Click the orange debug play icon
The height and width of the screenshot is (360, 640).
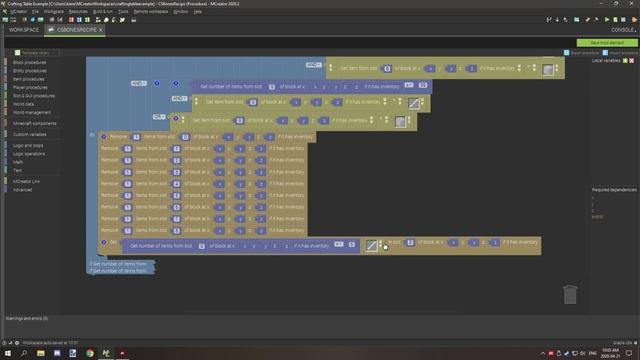(x=634, y=20)
